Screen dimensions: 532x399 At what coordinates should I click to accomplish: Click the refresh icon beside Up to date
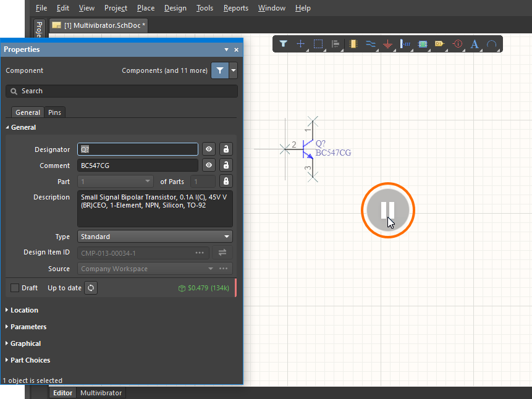tap(91, 288)
